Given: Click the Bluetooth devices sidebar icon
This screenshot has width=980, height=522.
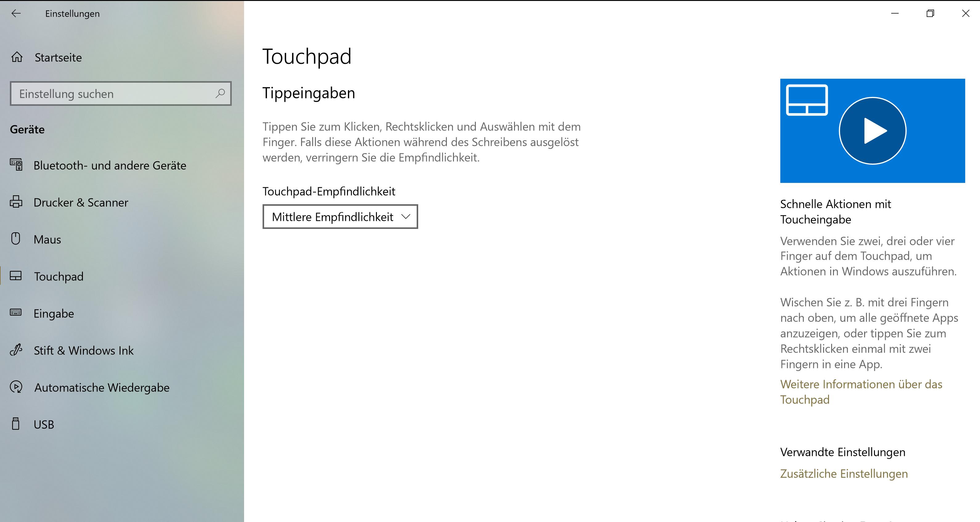Looking at the screenshot, I should click(x=16, y=165).
